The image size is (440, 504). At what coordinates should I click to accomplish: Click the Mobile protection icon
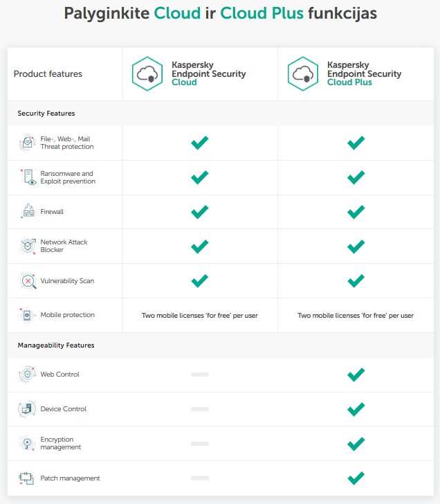[x=27, y=315]
